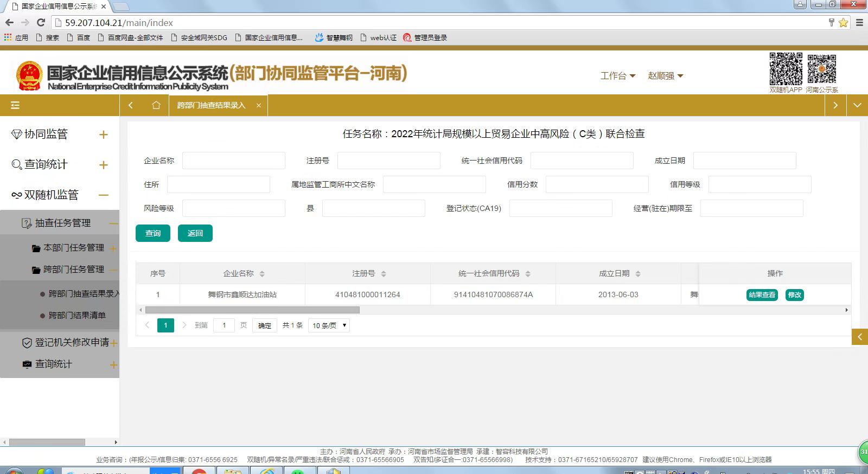Click the home icon in tab bar

coord(156,105)
